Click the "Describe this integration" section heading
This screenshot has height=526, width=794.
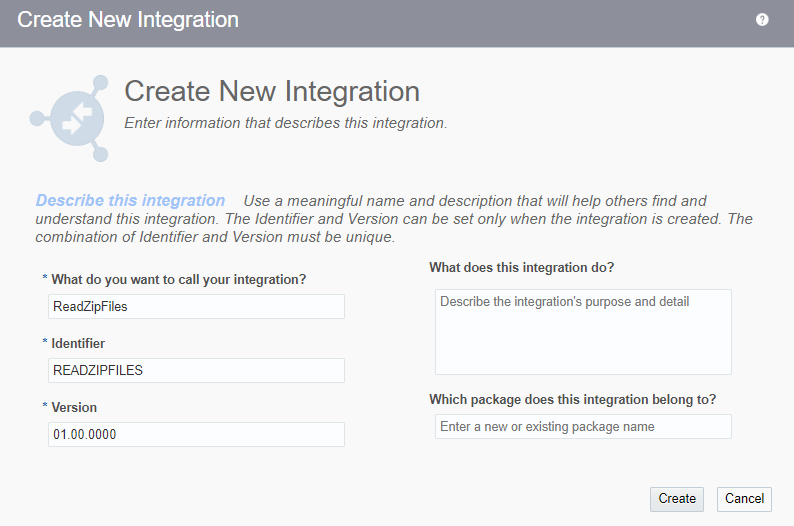coord(130,201)
